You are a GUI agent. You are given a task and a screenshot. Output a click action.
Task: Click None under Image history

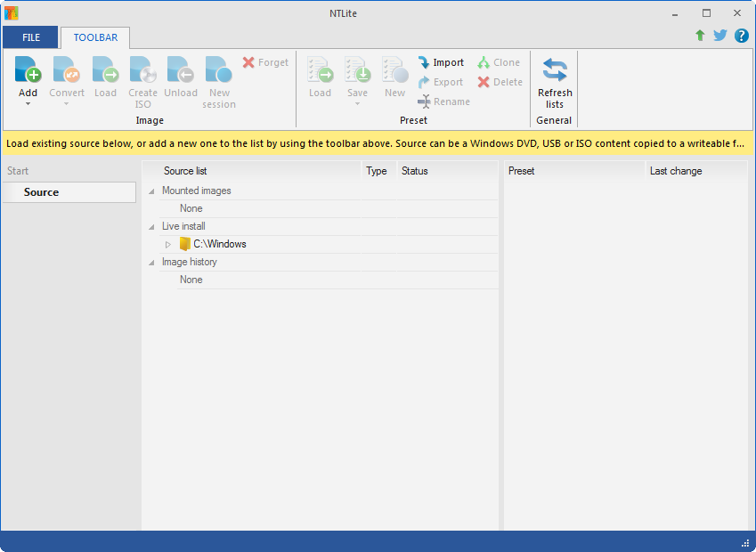pos(191,280)
